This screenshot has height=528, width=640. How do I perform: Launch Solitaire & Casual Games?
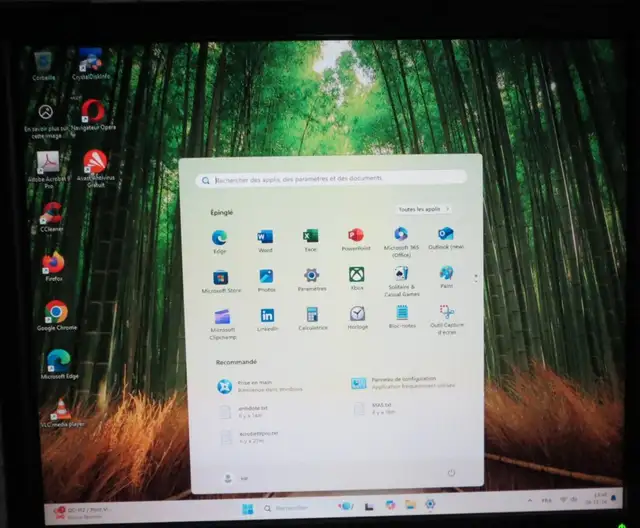point(402,282)
